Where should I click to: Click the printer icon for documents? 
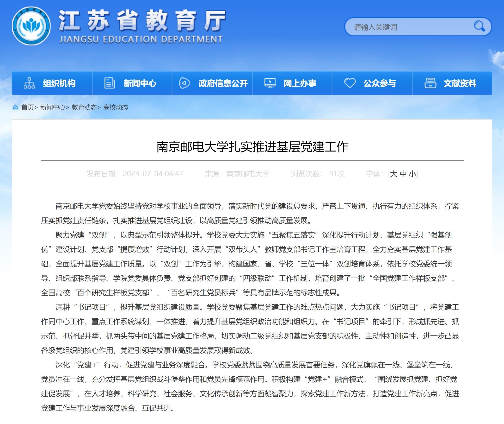point(430,83)
